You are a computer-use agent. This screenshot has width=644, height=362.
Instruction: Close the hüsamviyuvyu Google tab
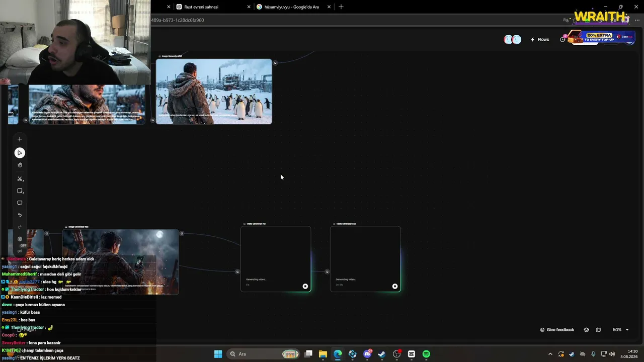(x=329, y=7)
